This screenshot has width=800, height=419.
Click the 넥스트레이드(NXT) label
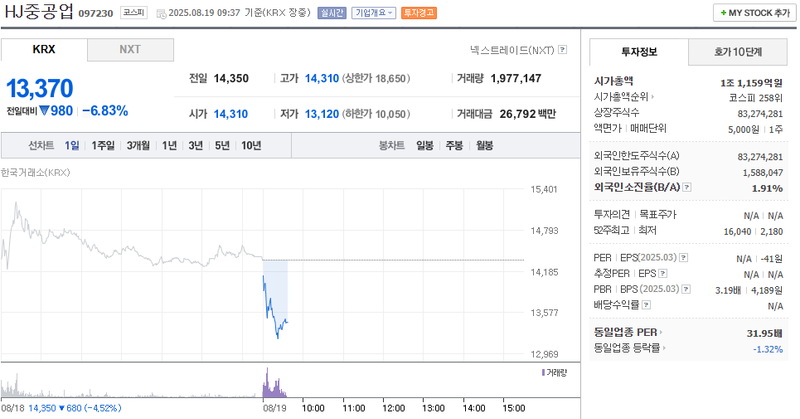[512, 50]
